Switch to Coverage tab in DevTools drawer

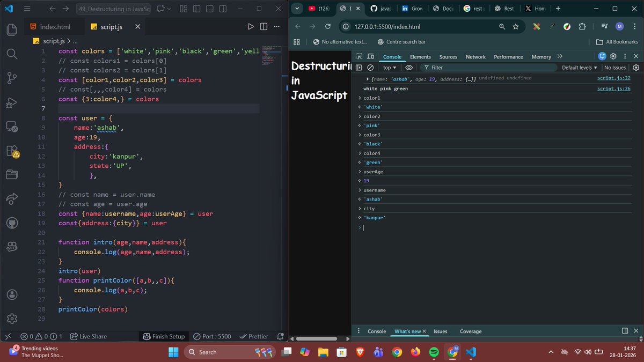click(x=471, y=331)
